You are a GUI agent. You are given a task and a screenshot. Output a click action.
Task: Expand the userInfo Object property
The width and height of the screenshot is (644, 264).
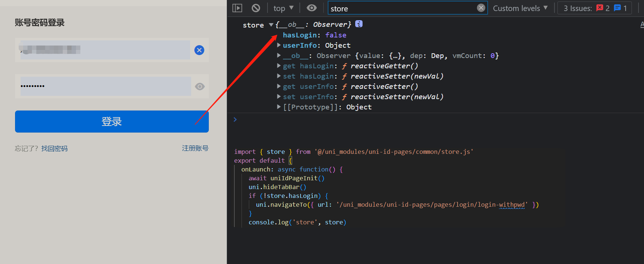tap(279, 45)
